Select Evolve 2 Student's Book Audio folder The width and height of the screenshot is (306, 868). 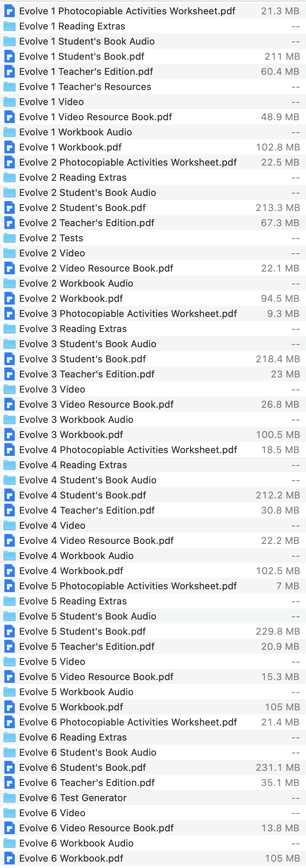(87, 193)
